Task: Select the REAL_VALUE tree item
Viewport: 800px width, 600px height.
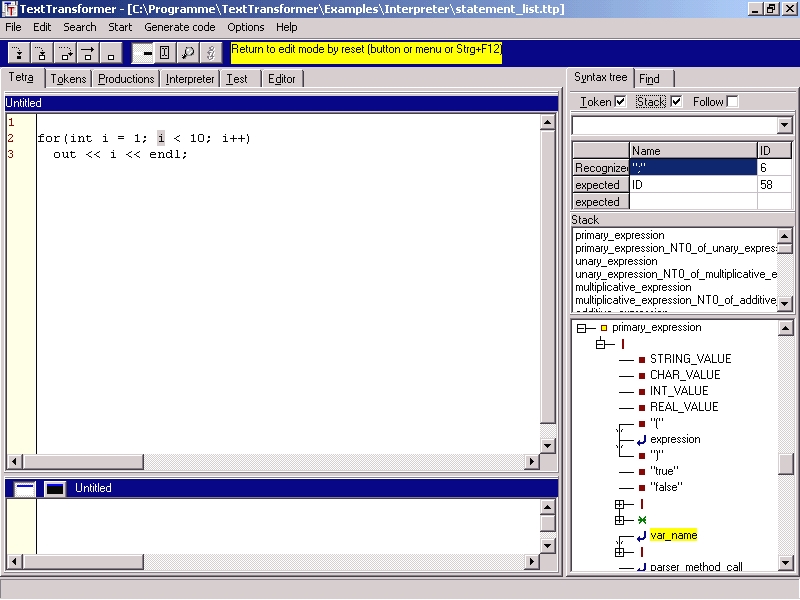Action: pos(684,407)
